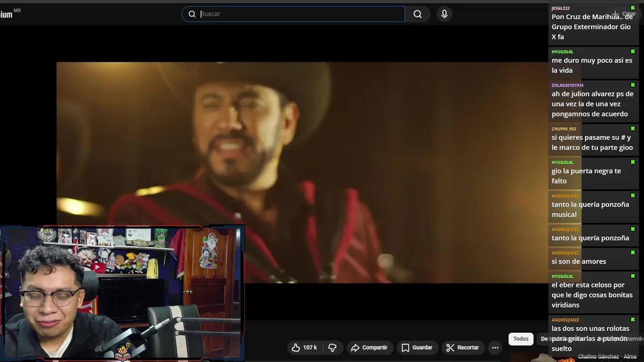The image size is (644, 362).
Task: Click the webcam overlay of the streamer
Action: 122,293
